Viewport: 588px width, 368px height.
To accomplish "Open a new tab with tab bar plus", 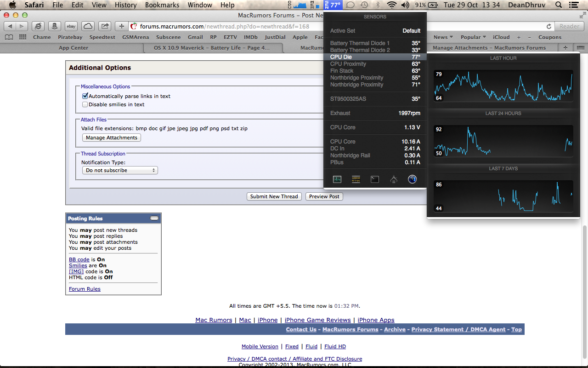I will point(565,47).
